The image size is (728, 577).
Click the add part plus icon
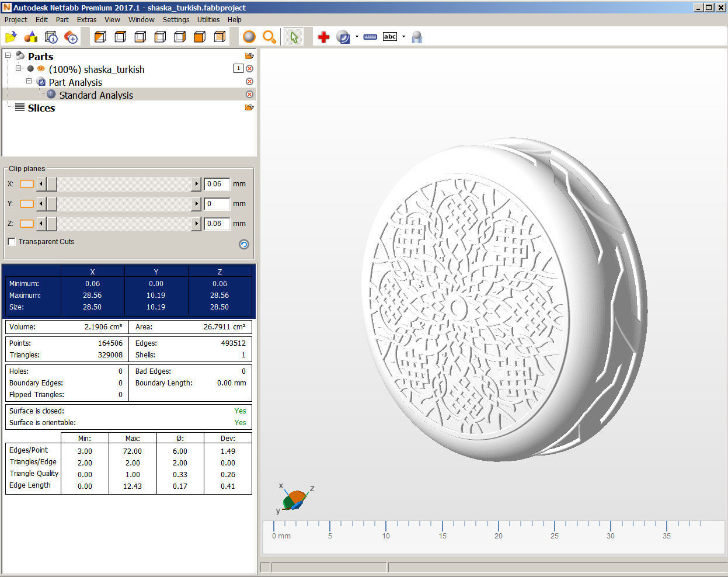point(71,37)
